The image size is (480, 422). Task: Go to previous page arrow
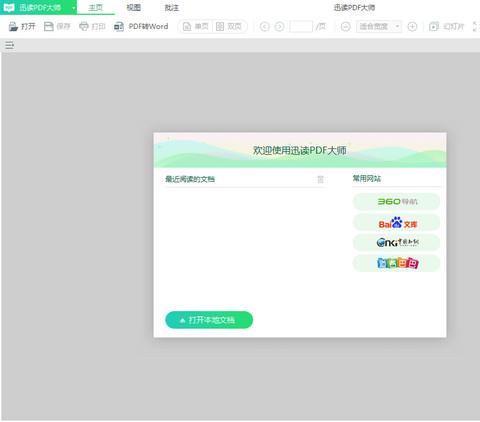(265, 26)
